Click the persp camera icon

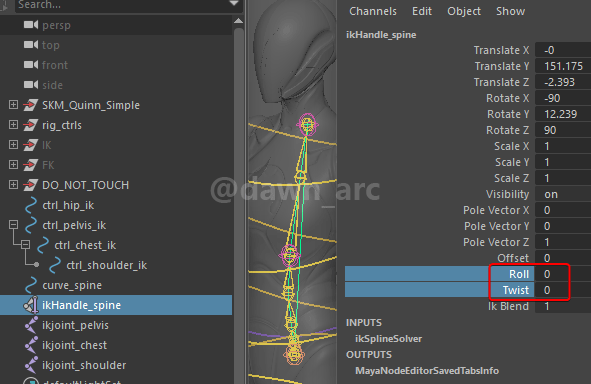tap(31, 25)
